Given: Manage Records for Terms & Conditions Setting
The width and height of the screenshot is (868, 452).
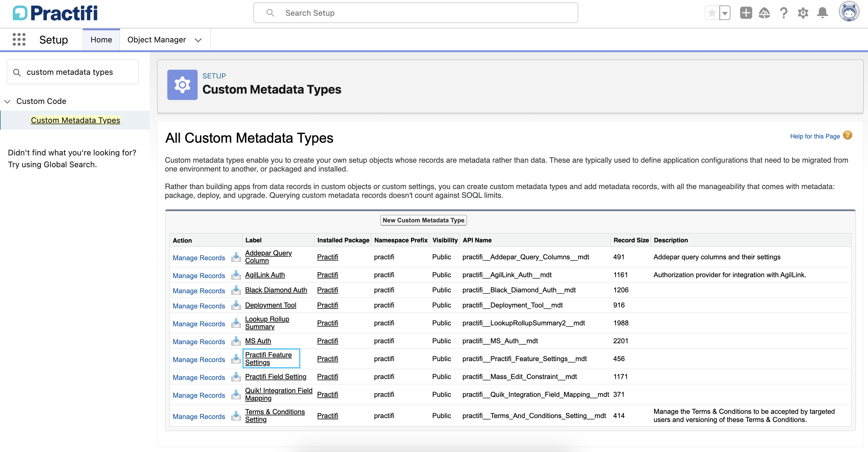Looking at the screenshot, I should pyautogui.click(x=199, y=416).
